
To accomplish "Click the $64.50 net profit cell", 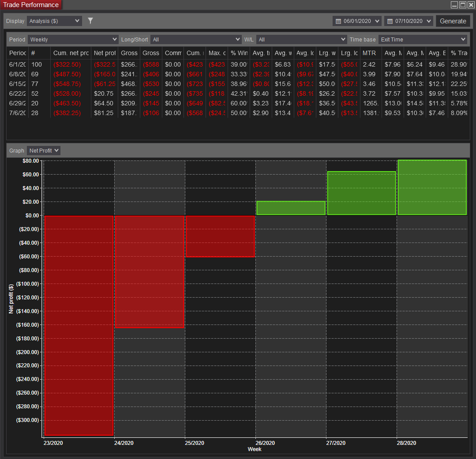I will click(x=104, y=103).
